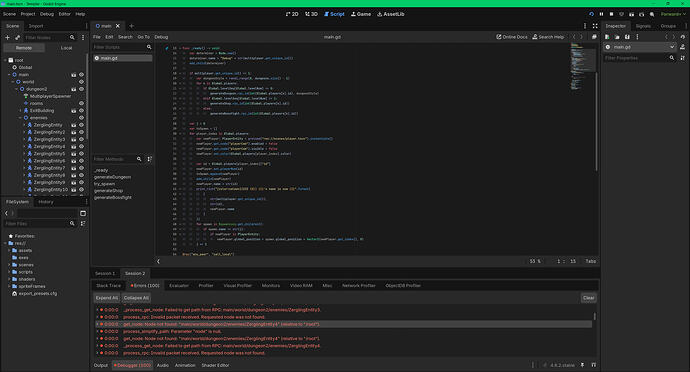
Task: Open the Project menu
Action: tap(28, 14)
